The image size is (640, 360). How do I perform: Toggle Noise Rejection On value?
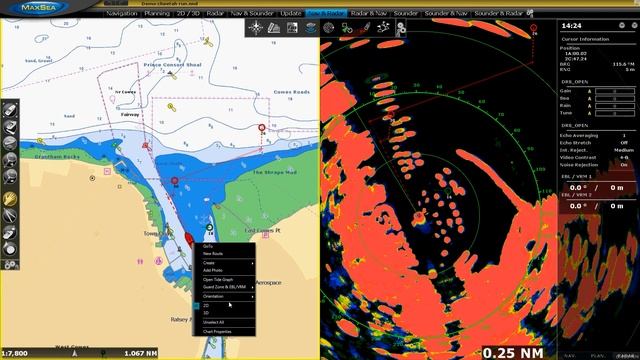624,165
